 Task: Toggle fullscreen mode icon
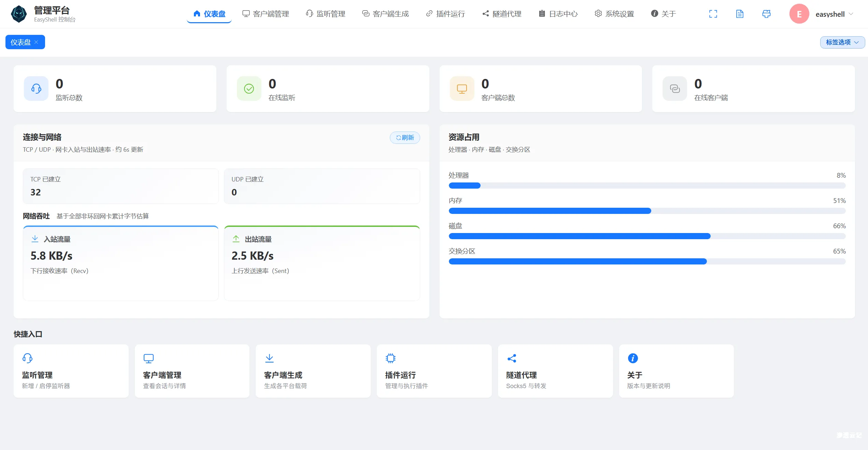pos(713,14)
